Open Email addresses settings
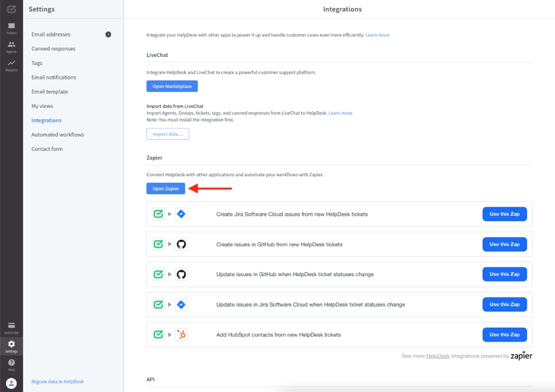 point(51,35)
